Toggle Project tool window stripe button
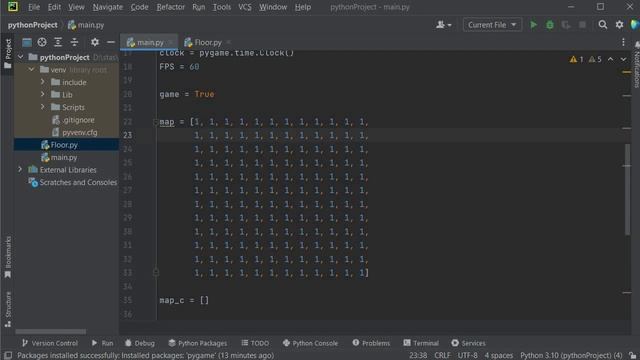The image size is (640, 360). [x=8, y=54]
